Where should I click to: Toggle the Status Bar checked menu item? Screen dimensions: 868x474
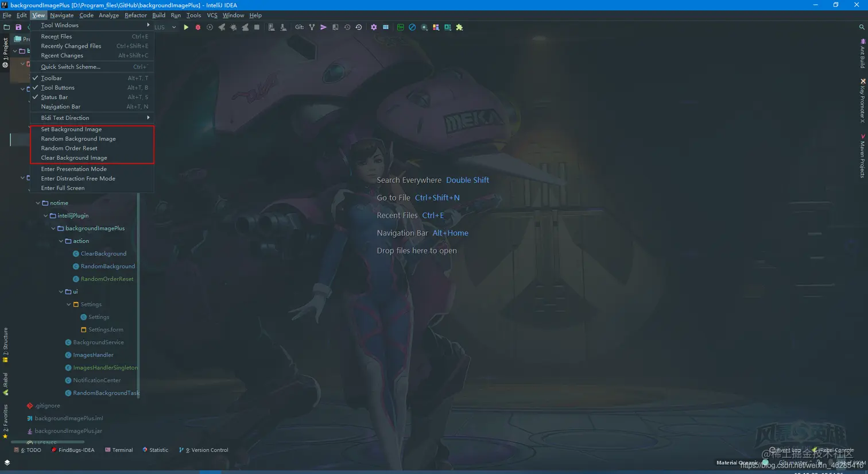tap(92, 97)
